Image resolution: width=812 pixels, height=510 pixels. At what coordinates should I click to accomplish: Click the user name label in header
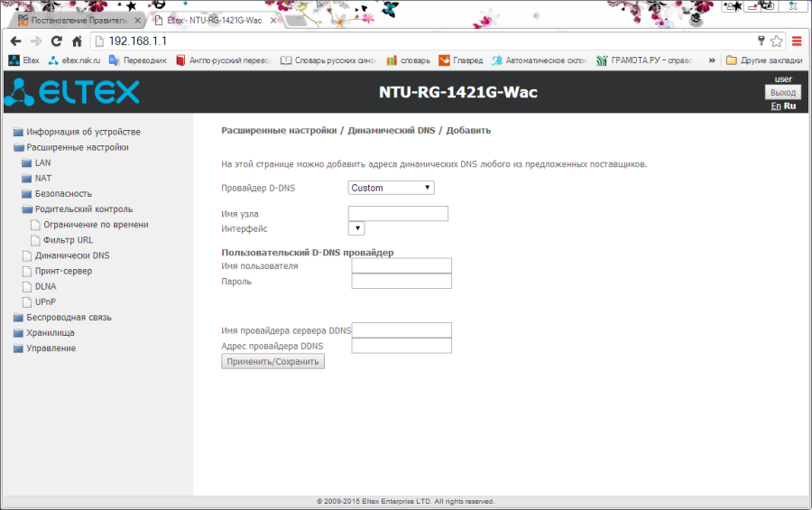point(783,79)
